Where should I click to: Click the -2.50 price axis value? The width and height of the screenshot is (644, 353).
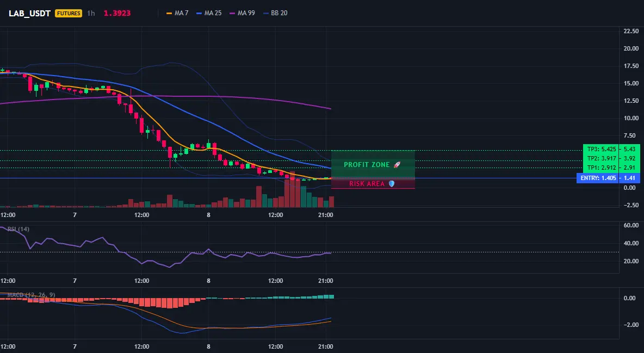click(x=631, y=205)
